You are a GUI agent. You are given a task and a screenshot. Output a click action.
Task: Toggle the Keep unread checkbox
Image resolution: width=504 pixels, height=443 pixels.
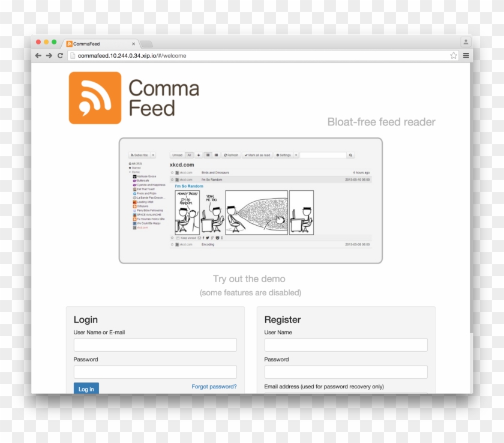click(x=178, y=238)
